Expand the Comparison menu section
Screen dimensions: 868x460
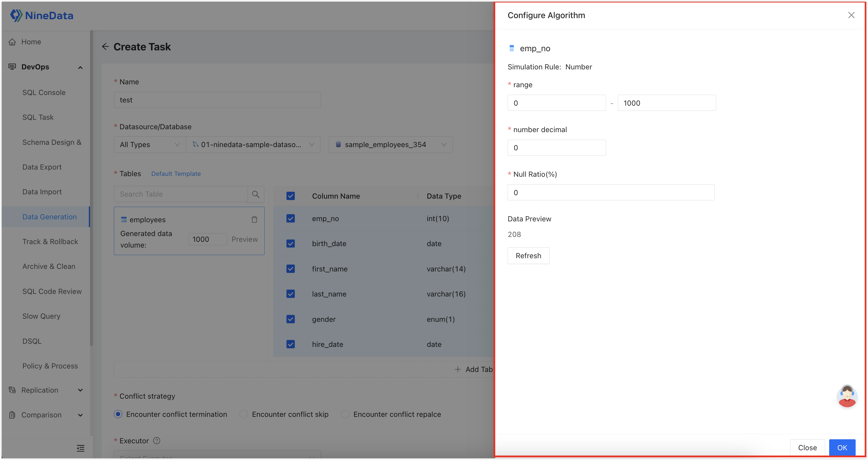tap(80, 415)
